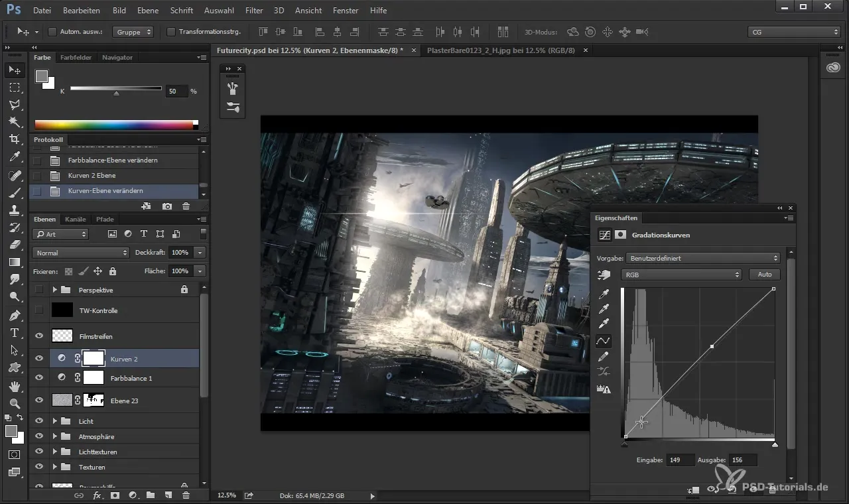This screenshot has height=504, width=849.
Task: Hide the Licht group
Action: pyautogui.click(x=39, y=421)
